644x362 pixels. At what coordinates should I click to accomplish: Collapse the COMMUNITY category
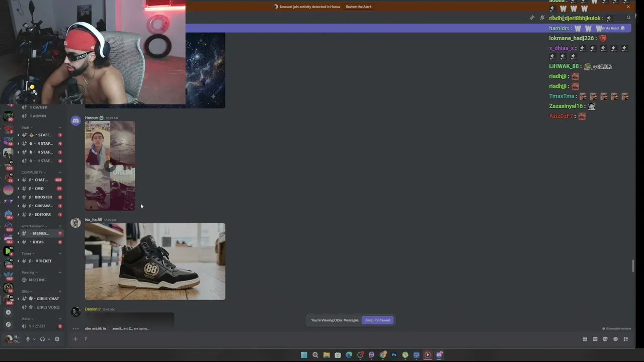tap(33, 172)
